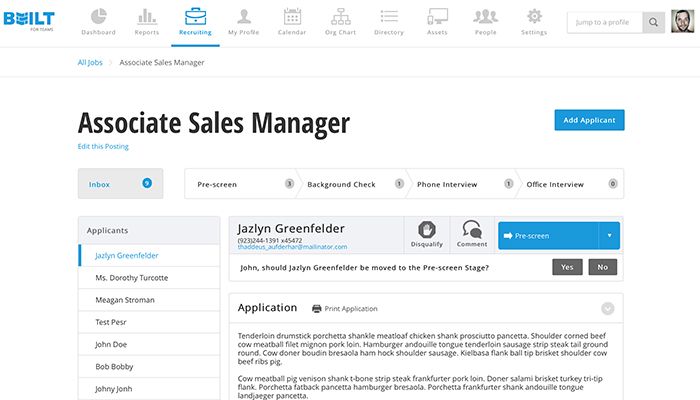Click Yes to move applicant
The height and width of the screenshot is (400, 700).
[567, 267]
